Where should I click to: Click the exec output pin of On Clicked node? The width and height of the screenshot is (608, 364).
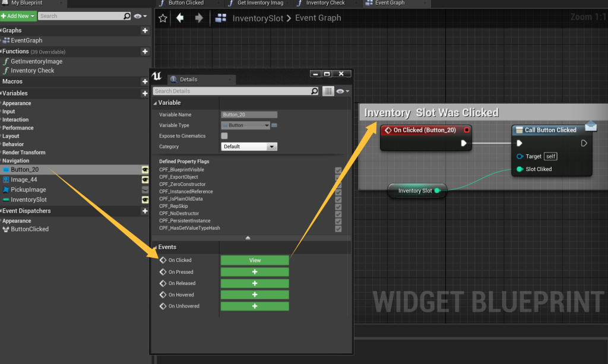click(464, 143)
